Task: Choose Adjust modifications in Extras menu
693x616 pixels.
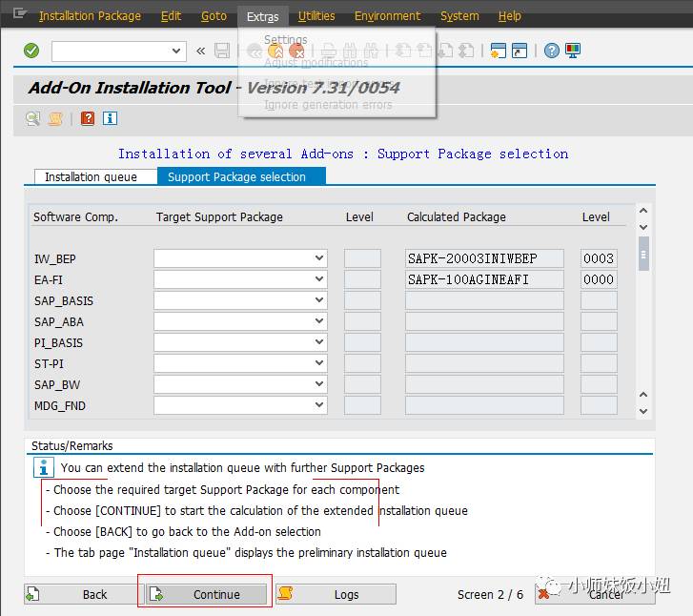Action: tap(316, 63)
